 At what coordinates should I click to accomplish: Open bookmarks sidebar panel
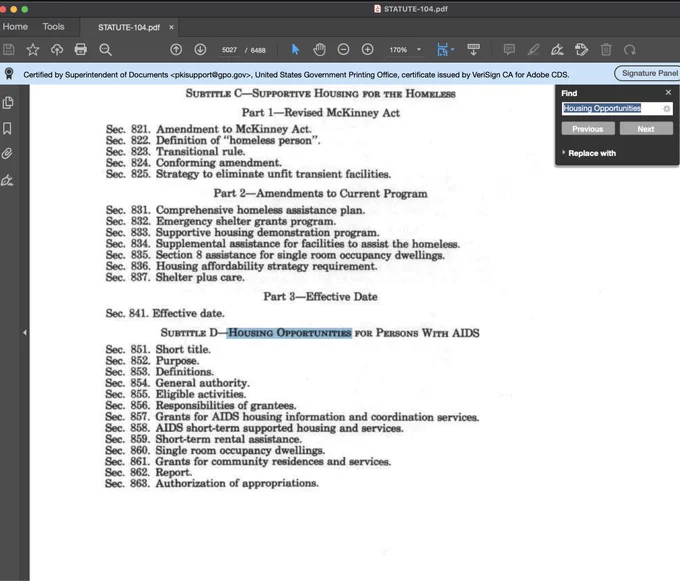pyautogui.click(x=7, y=128)
